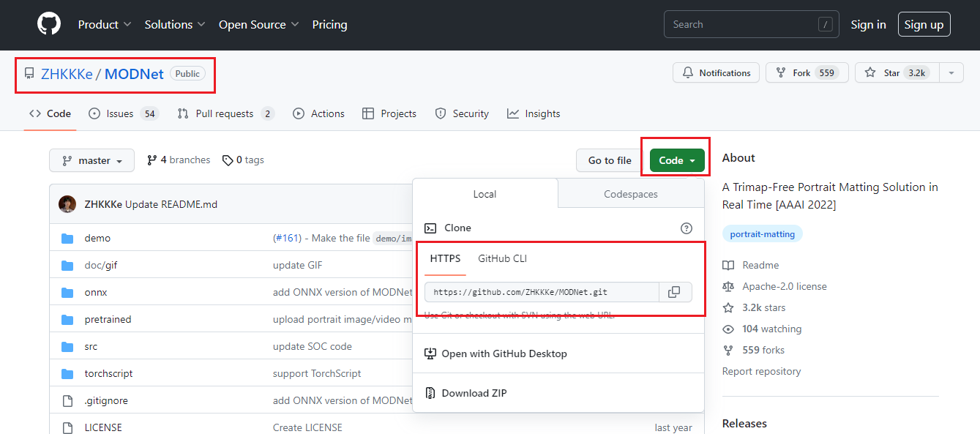The image size is (980, 434).
Task: Open the Insights tab
Action: [534, 113]
